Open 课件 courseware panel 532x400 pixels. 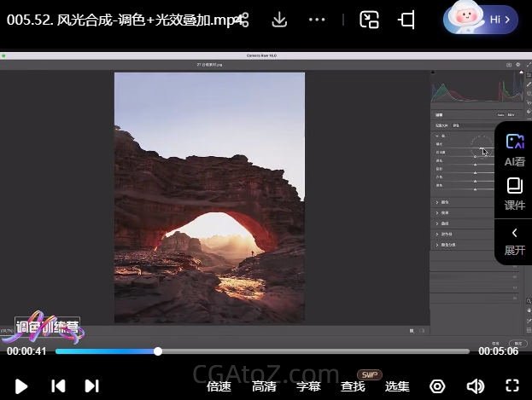[514, 194]
